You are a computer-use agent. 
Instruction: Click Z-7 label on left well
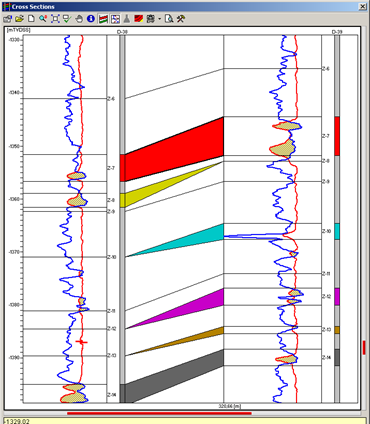pyautogui.click(x=111, y=168)
